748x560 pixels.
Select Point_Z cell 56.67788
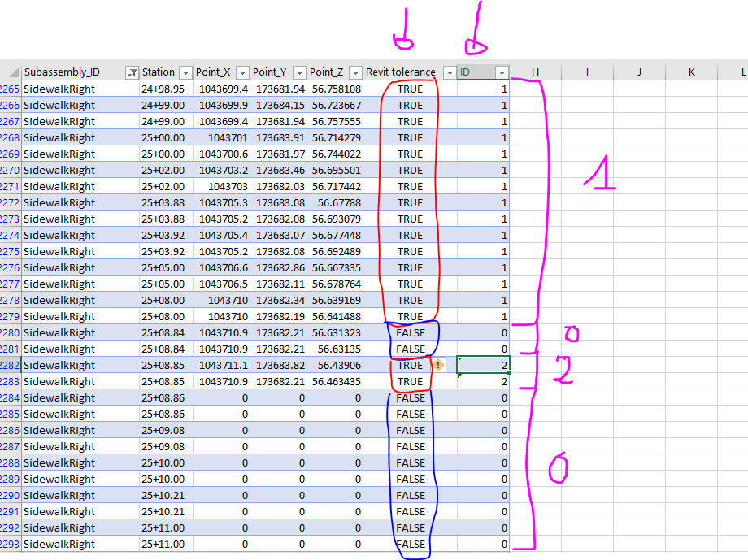pos(334,202)
